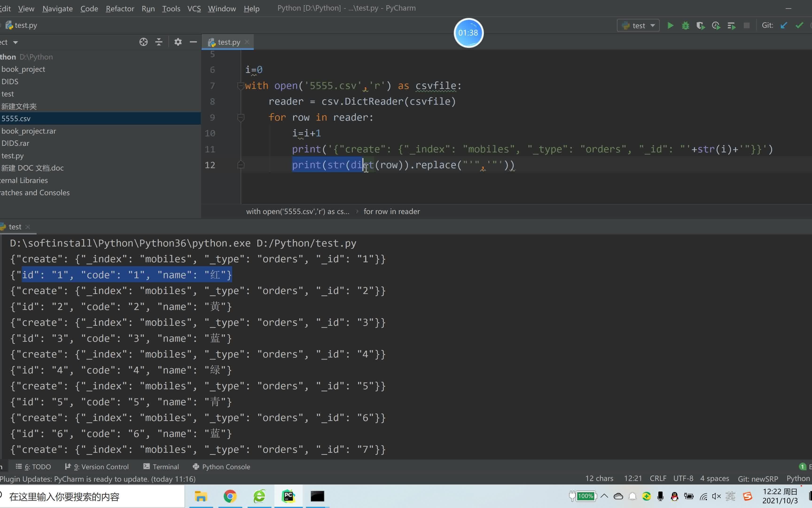
Task: Select test.py in the project tree
Action: coord(12,156)
